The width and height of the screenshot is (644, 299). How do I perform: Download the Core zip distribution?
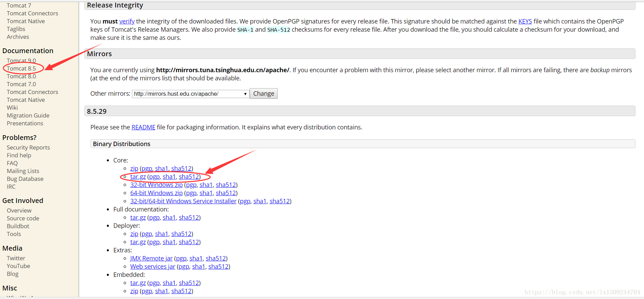coord(134,169)
